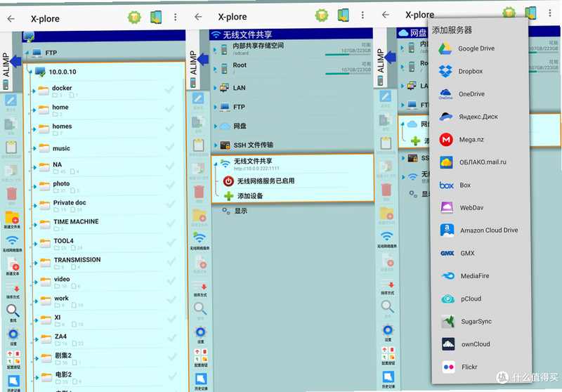The image size is (562, 392).
Task: Open the 电影2 folder
Action: [x=107, y=377]
